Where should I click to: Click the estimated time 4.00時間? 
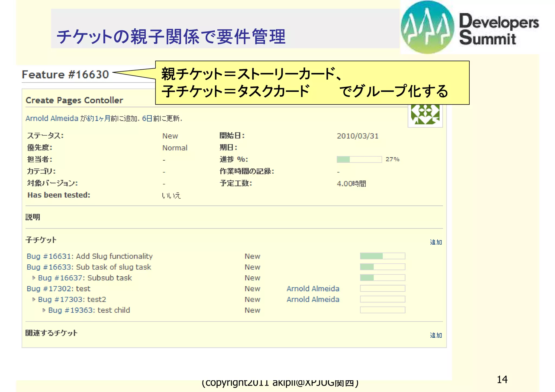click(x=351, y=184)
